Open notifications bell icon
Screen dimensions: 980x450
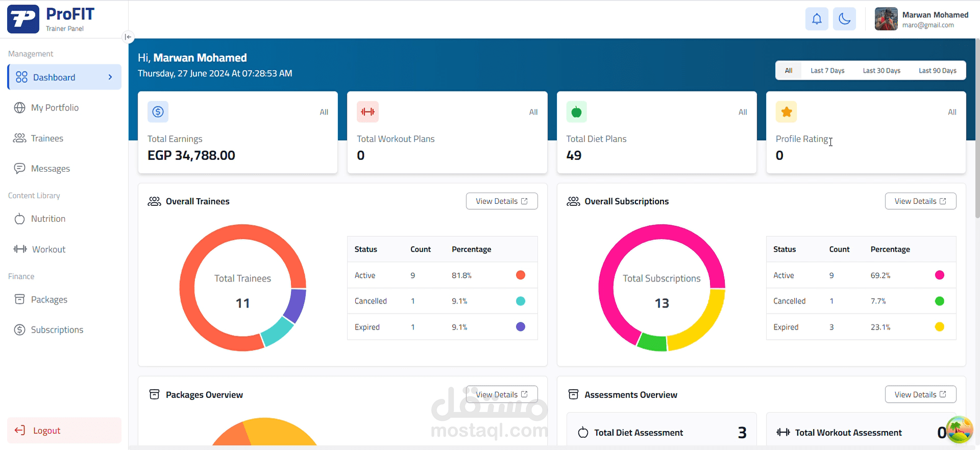coord(817,19)
